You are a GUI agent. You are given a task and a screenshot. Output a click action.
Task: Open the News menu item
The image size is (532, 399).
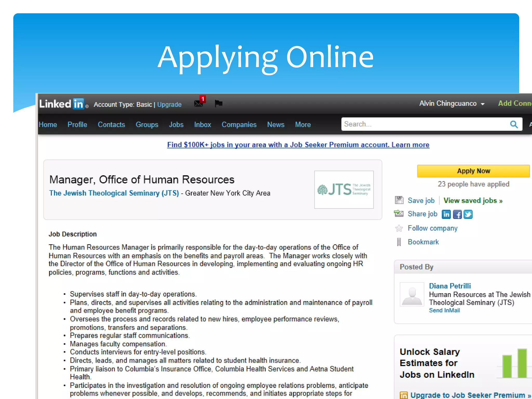276,125
